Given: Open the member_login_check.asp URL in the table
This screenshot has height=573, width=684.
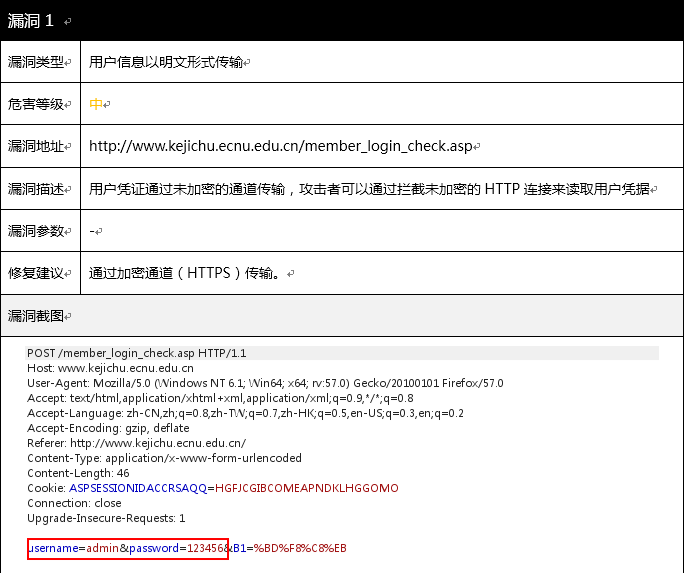Looking at the screenshot, I should 281,146.
